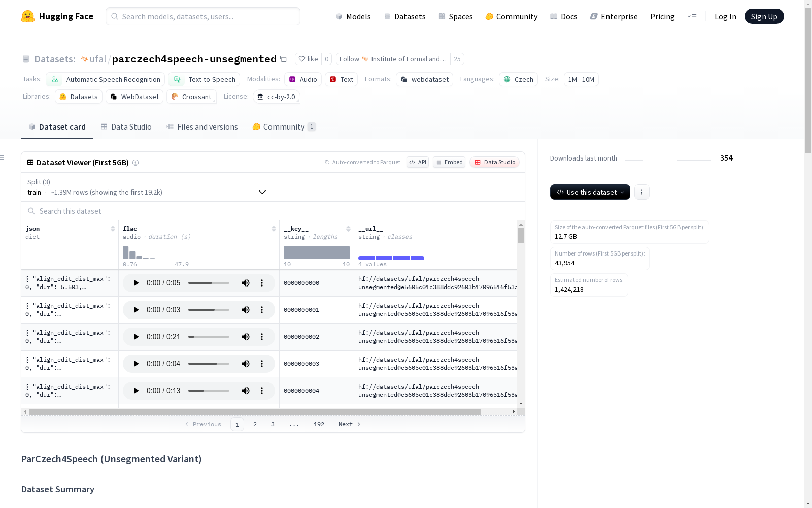Seek audio slider in row 0000000000
Image resolution: width=812 pixels, height=508 pixels.
pyautogui.click(x=209, y=283)
